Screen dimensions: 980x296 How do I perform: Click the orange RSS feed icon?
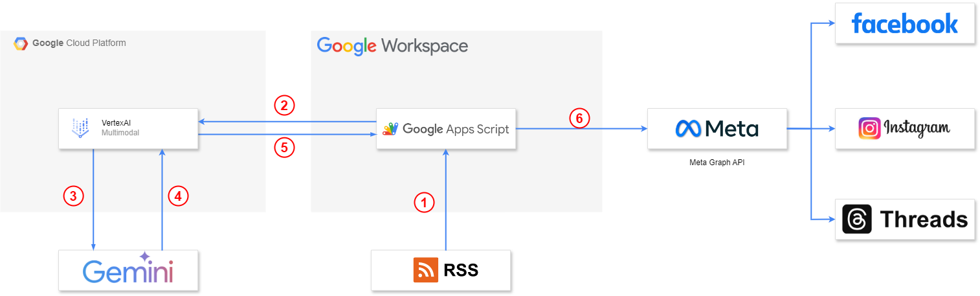(425, 270)
